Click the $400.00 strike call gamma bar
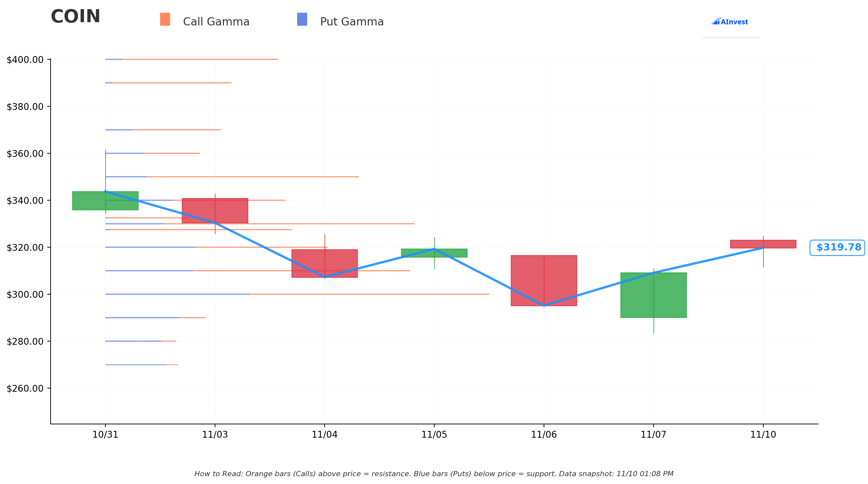Image resolution: width=868 pixels, height=484 pixels. coord(200,59)
